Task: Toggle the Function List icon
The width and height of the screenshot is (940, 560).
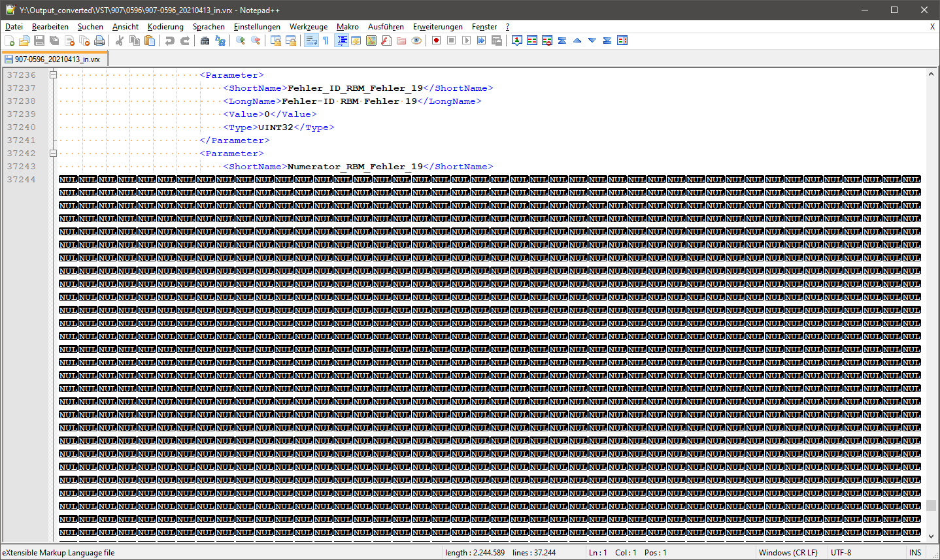Action: (386, 41)
